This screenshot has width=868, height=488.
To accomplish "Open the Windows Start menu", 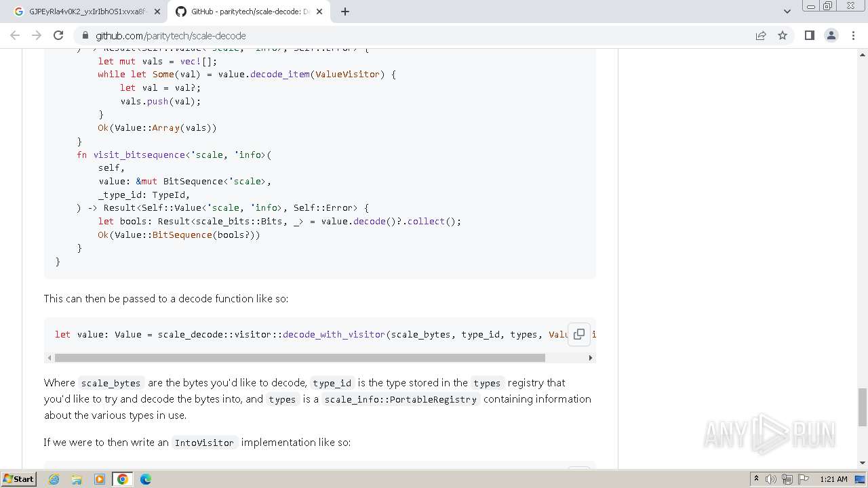I will [x=18, y=479].
